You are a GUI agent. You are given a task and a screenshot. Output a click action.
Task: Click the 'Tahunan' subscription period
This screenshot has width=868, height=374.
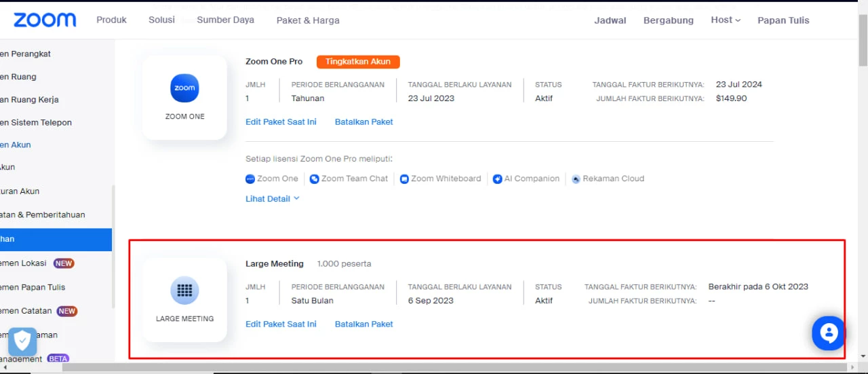[x=308, y=98]
